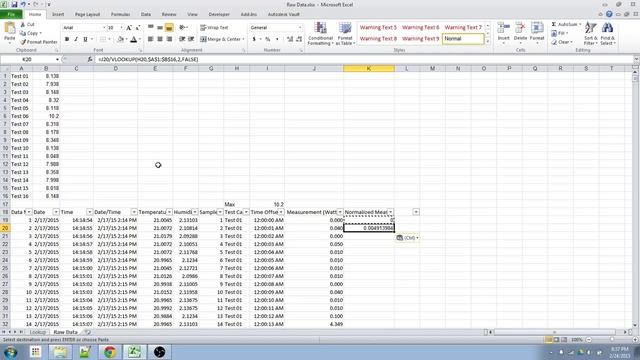Click the zoom slider in status bar

[611, 340]
